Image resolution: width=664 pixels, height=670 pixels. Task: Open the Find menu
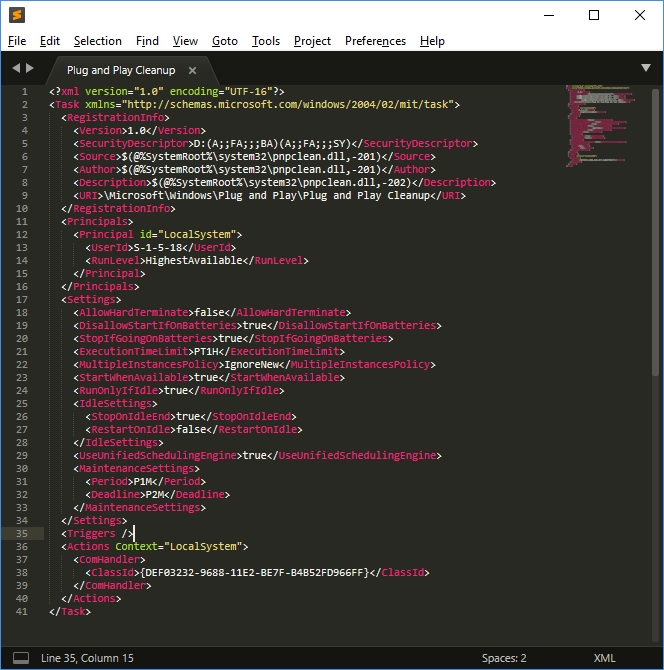point(147,41)
